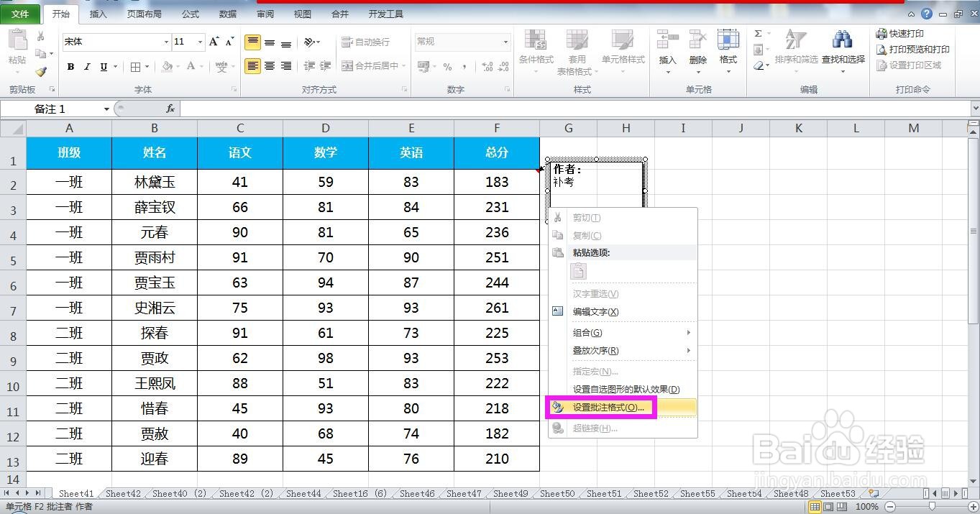Click the Clear eraser icon

coord(759,66)
